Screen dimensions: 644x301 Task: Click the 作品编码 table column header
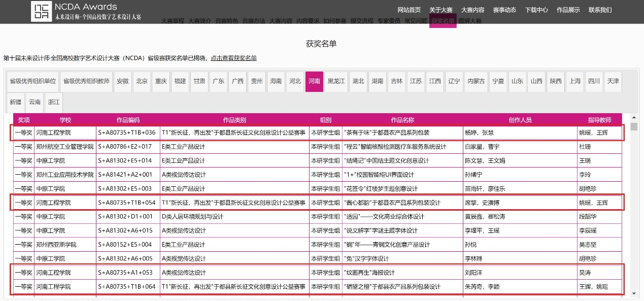pos(128,120)
